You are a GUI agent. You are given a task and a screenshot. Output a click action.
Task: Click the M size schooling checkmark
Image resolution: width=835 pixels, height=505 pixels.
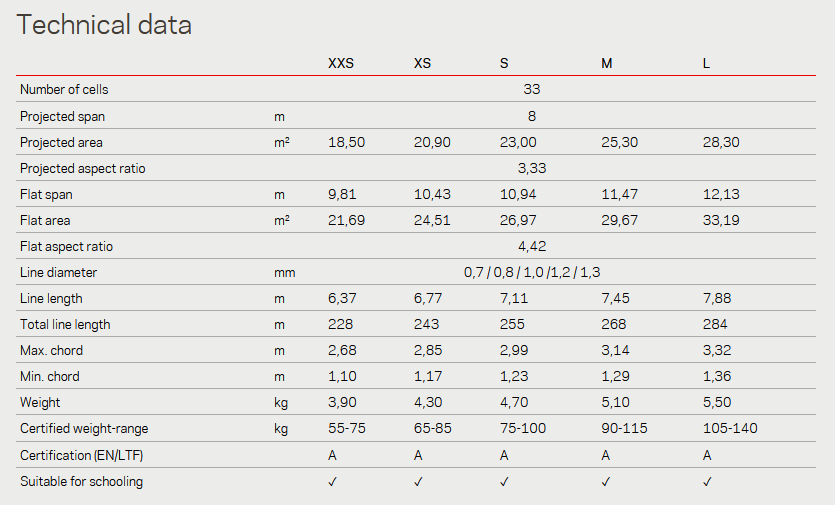pyautogui.click(x=606, y=482)
